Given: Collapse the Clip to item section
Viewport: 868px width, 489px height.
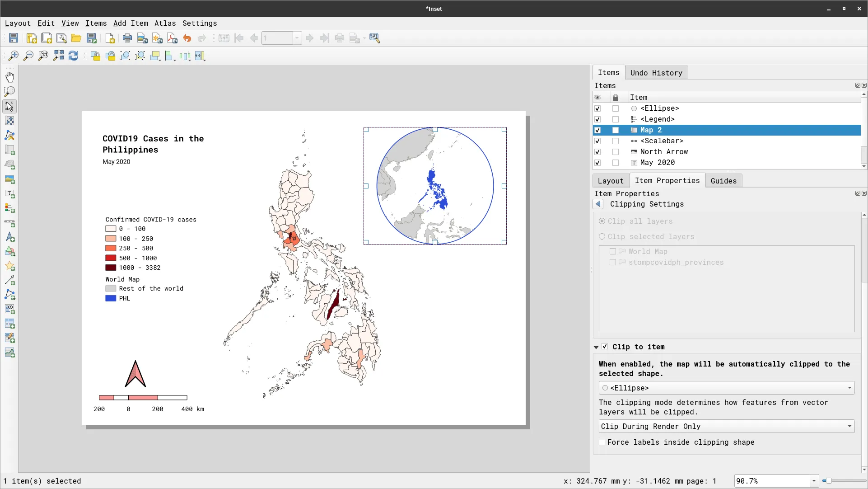Looking at the screenshot, I should pyautogui.click(x=597, y=347).
